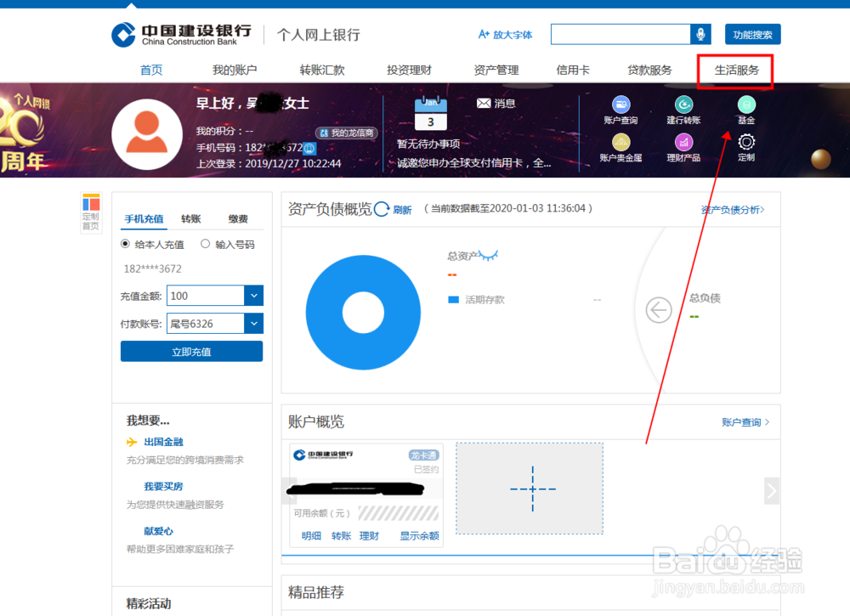Click the icon beside the phone number
The image size is (850, 616).
pos(309,148)
